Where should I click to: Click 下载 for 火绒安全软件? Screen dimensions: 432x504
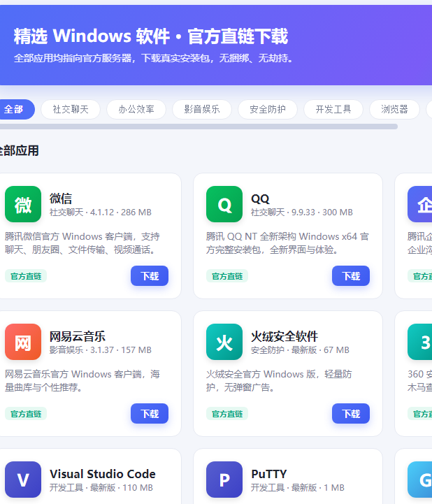[351, 413]
